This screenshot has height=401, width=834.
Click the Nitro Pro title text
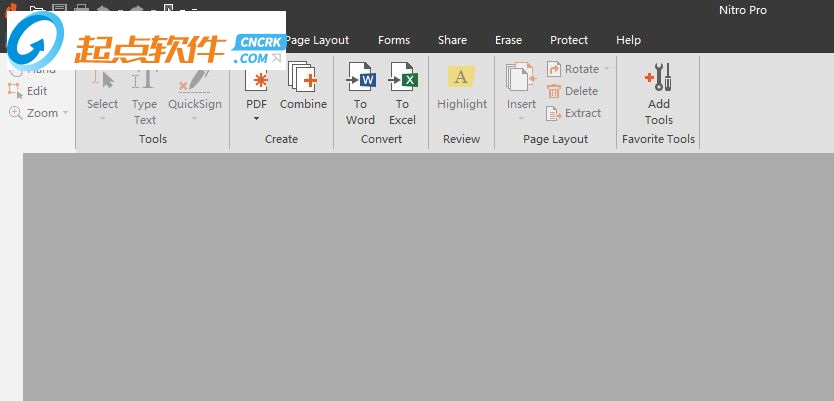[x=743, y=10]
